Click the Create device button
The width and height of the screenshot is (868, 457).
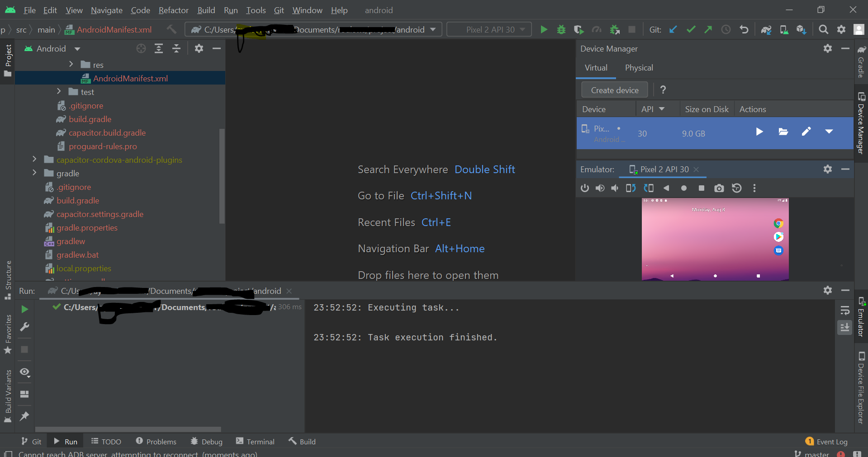coord(614,90)
